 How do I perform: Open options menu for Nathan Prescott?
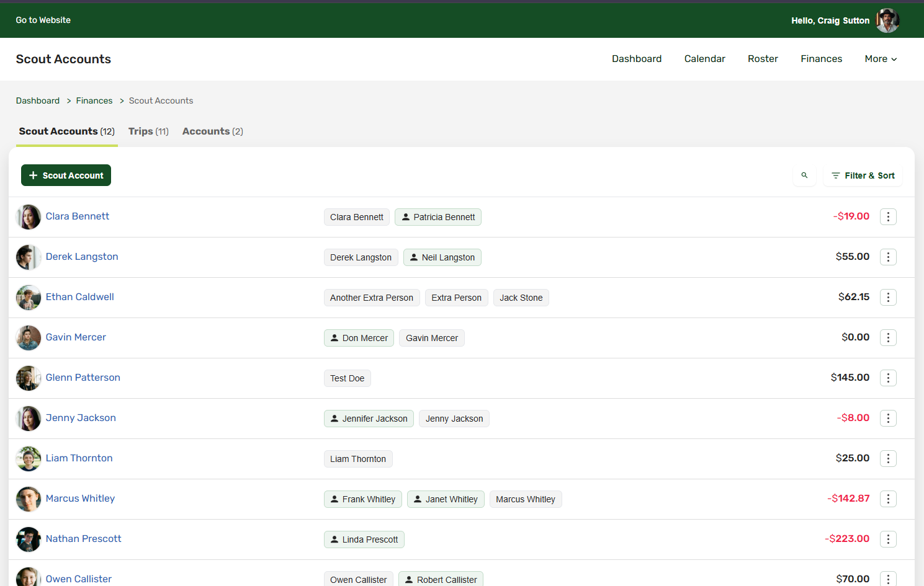888,539
